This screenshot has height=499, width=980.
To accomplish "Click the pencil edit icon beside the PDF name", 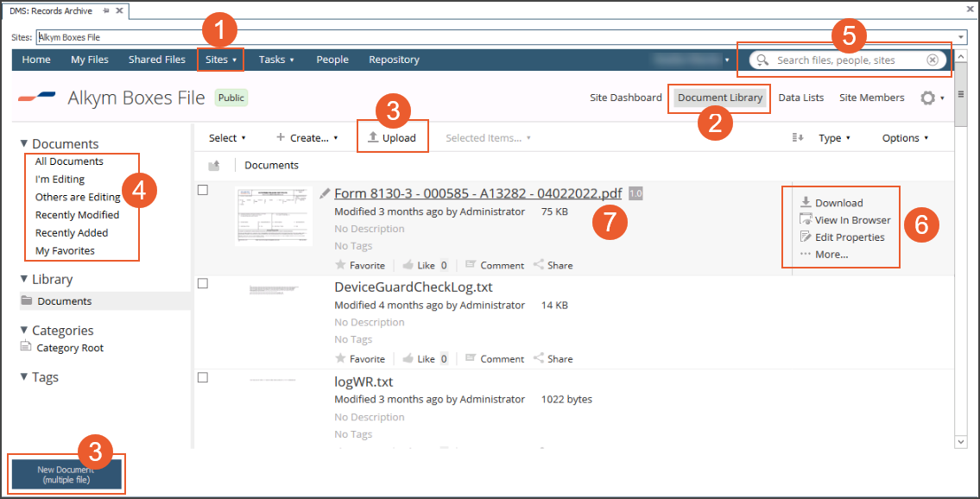I will pos(325,193).
